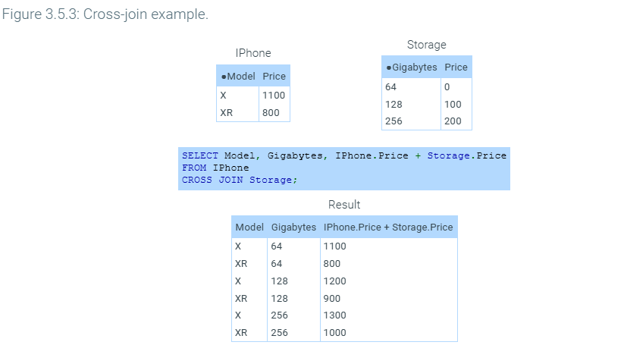
Task: Select the 128 gigabytes cell in Storage table
Action: (394, 105)
